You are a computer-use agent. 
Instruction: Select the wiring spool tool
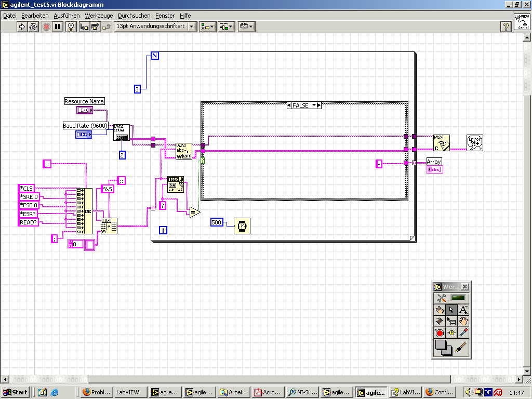[440, 321]
